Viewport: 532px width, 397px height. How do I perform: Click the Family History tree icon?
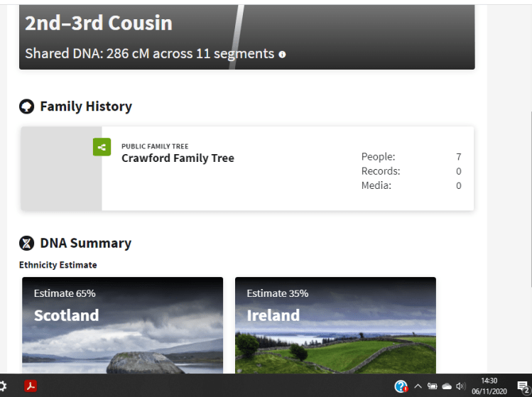coord(26,107)
